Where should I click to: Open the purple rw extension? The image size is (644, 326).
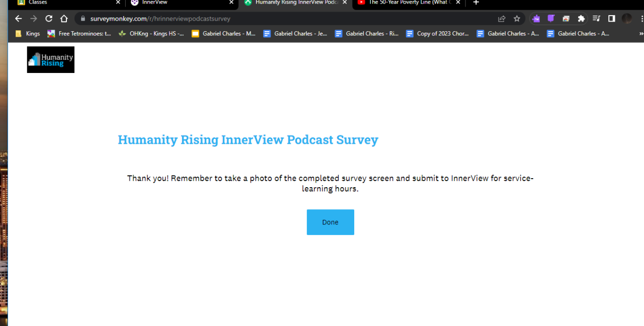pyautogui.click(x=536, y=19)
